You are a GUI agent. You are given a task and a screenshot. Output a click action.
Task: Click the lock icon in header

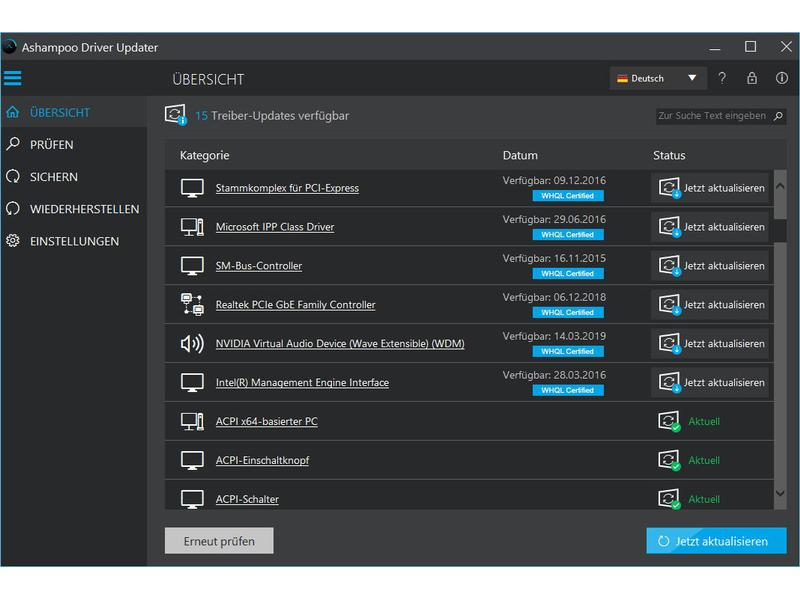[752, 78]
